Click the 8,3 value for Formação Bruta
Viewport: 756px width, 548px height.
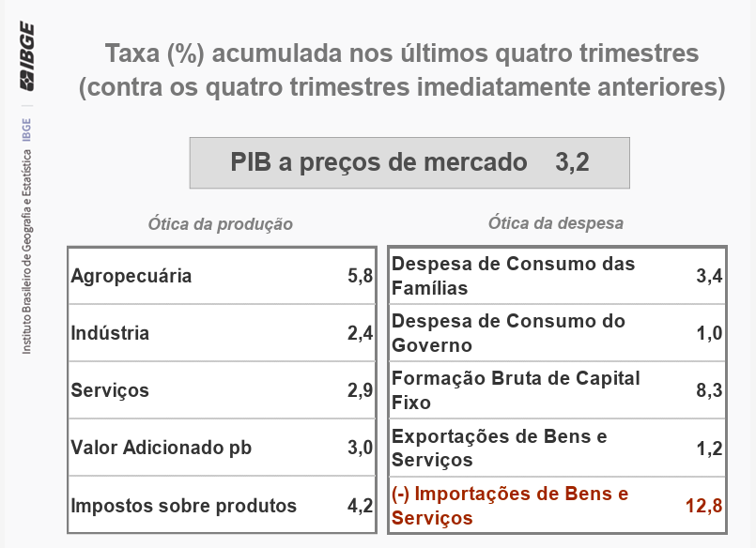[x=709, y=390]
